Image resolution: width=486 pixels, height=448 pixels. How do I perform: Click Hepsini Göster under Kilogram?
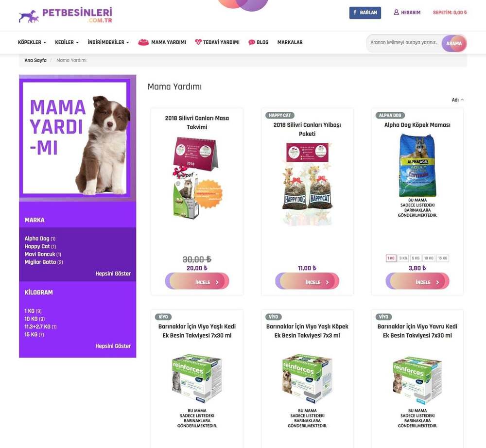113,346
